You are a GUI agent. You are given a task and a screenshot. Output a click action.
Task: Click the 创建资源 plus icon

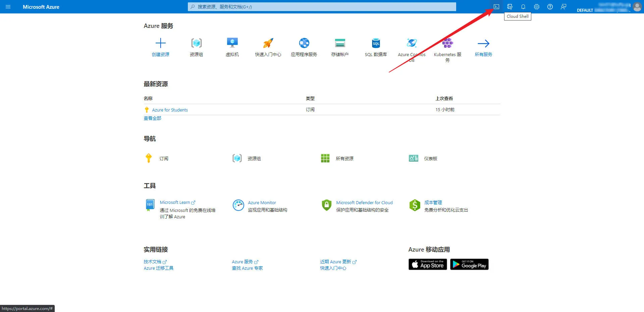(x=161, y=43)
